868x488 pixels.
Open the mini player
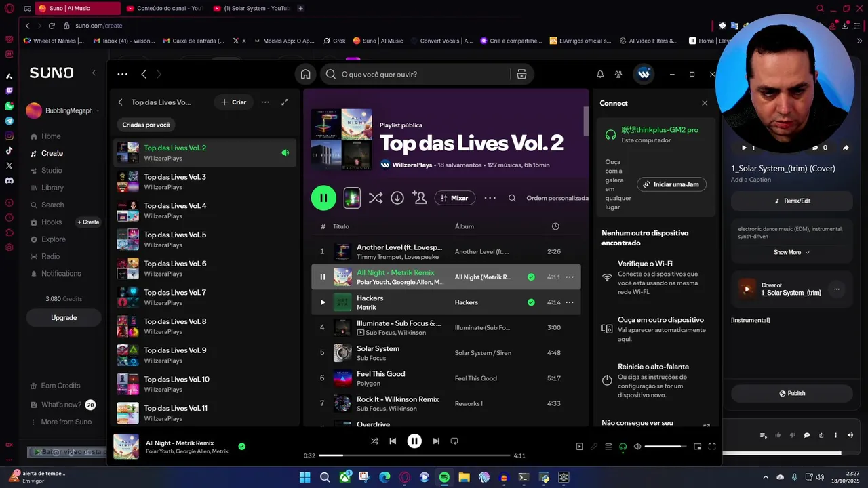pos(697,447)
